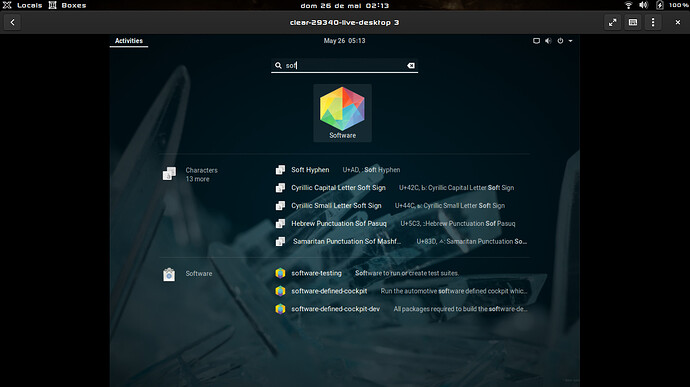Click Cyrillic Capital Letter Soft Sign title
The height and width of the screenshot is (387, 690).
pyautogui.click(x=338, y=188)
